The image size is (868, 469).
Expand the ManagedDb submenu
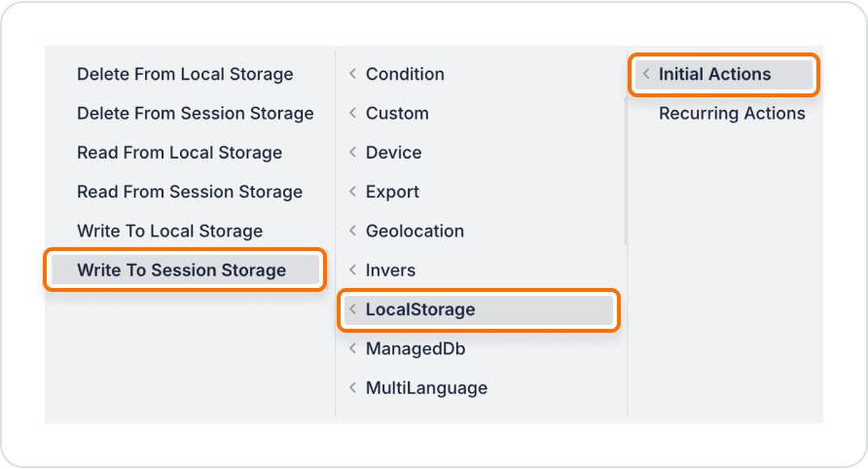coord(479,349)
